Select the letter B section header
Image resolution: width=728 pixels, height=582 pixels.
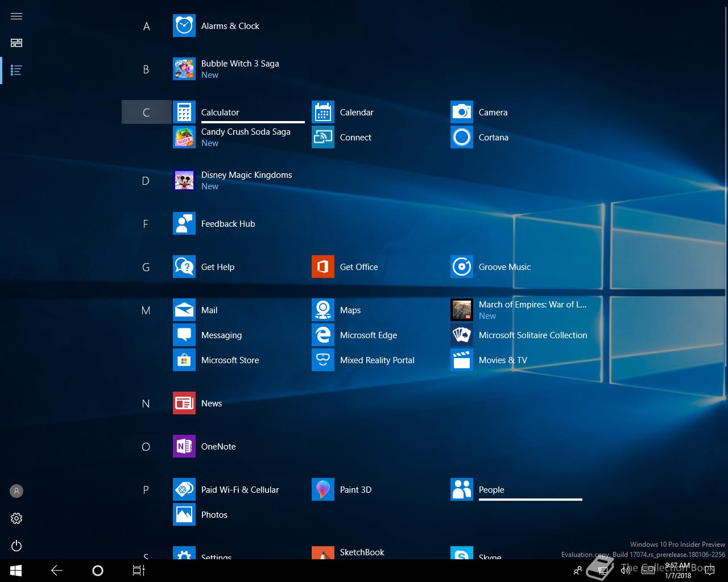pos(146,69)
